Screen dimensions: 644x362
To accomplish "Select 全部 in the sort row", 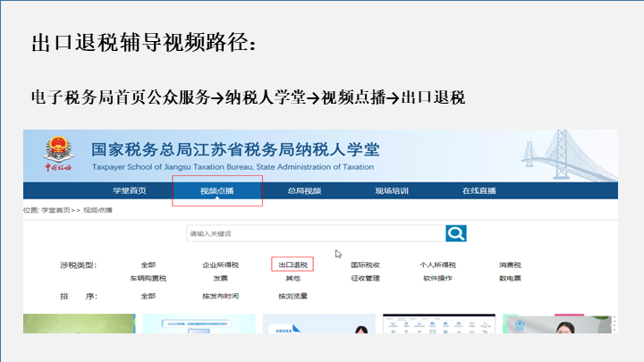I will 148,296.
